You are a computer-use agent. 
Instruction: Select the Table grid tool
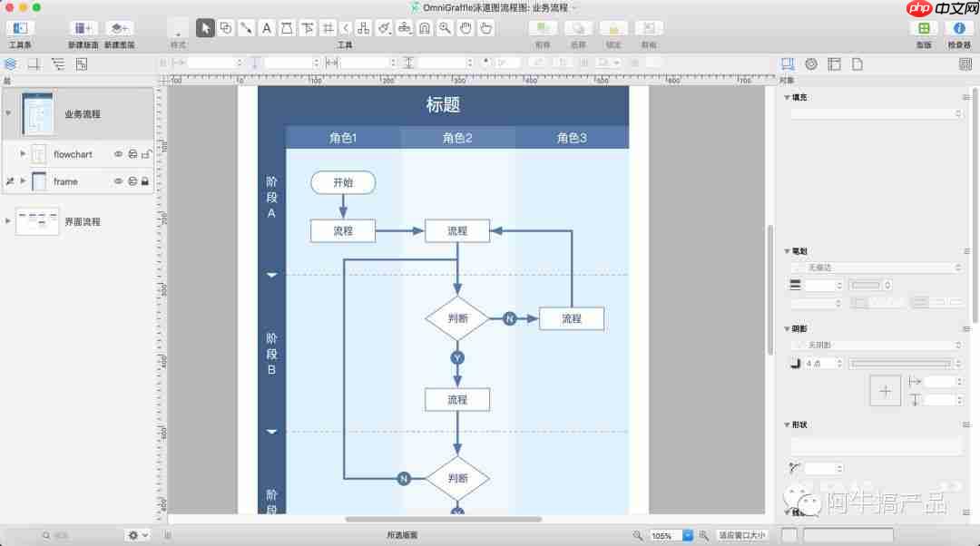[328, 28]
